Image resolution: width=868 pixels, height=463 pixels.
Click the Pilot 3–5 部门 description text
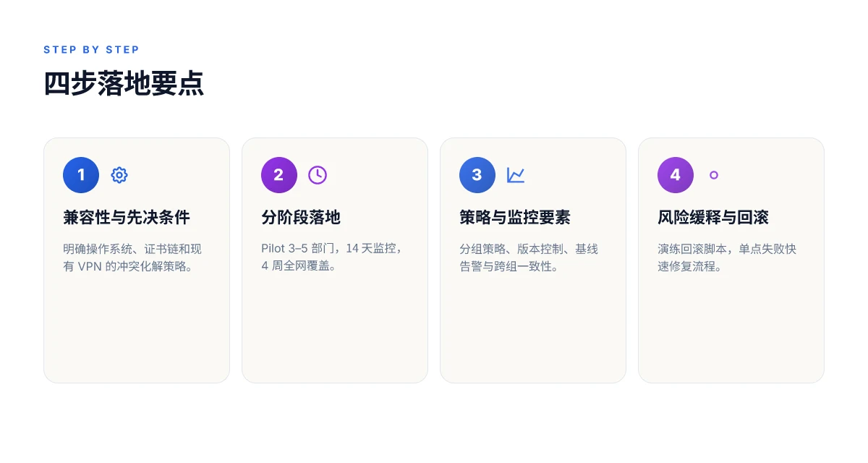(x=331, y=258)
